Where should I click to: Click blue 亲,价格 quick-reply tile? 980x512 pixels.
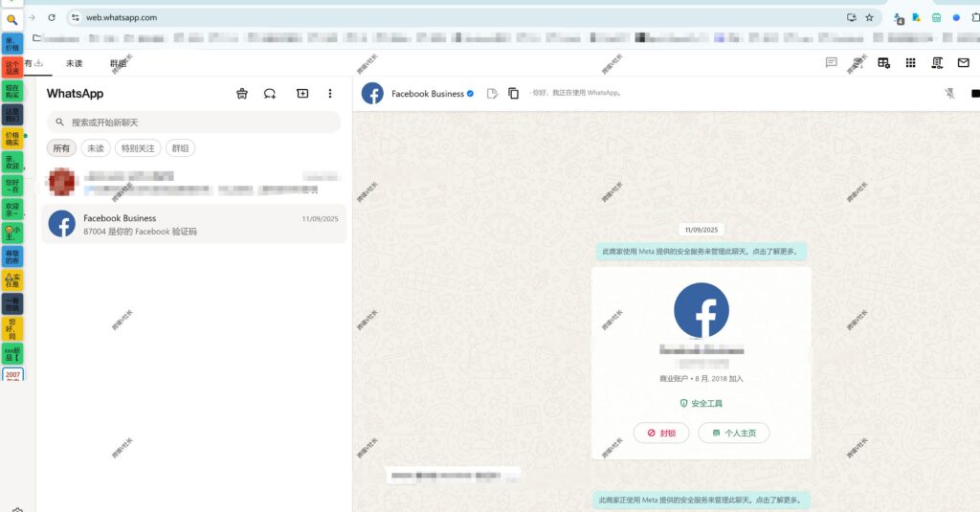click(x=12, y=44)
